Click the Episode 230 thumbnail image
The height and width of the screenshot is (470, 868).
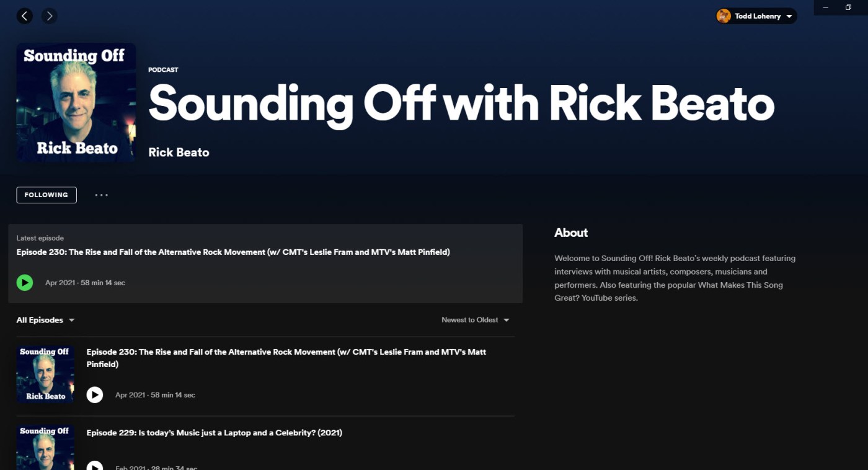pos(46,375)
